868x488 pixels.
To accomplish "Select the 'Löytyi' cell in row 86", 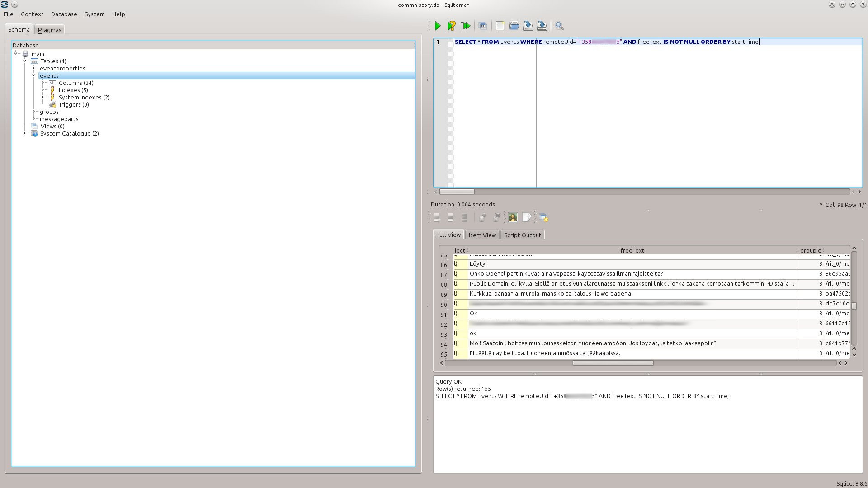I will tap(632, 264).
